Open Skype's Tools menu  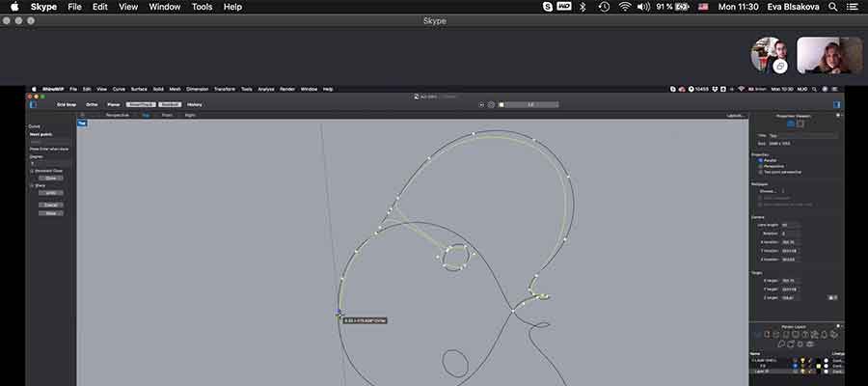click(x=203, y=7)
